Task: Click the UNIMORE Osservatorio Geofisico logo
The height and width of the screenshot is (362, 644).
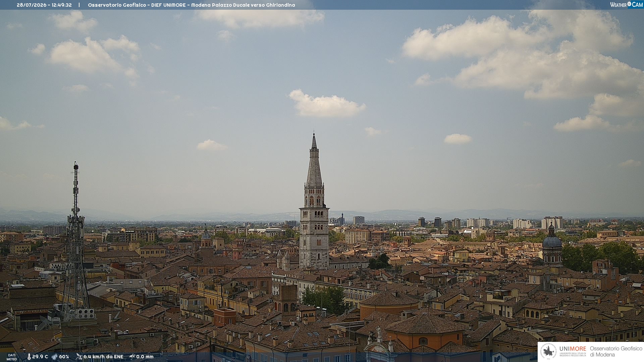Action: click(x=591, y=352)
